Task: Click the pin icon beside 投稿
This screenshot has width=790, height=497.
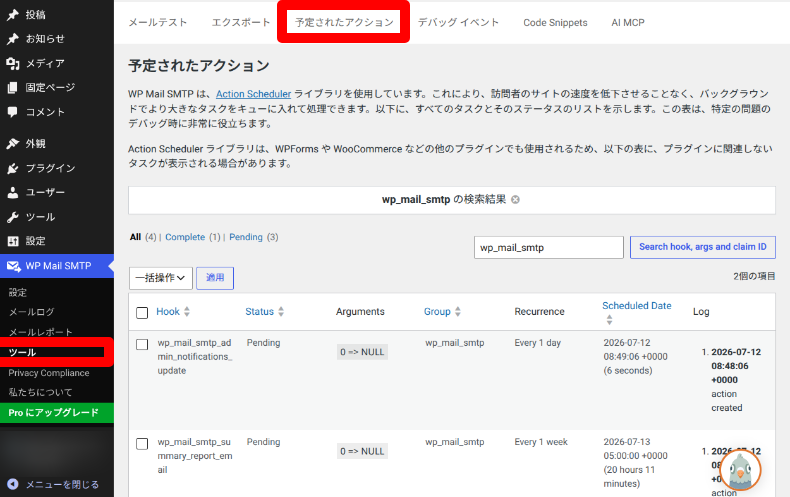Action: 13,15
